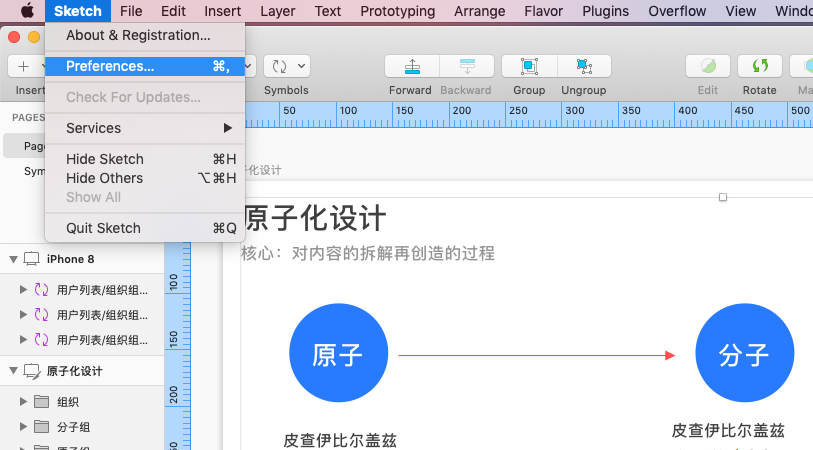Expand the 分子组 folder
The width and height of the screenshot is (813, 450).
[x=23, y=427]
